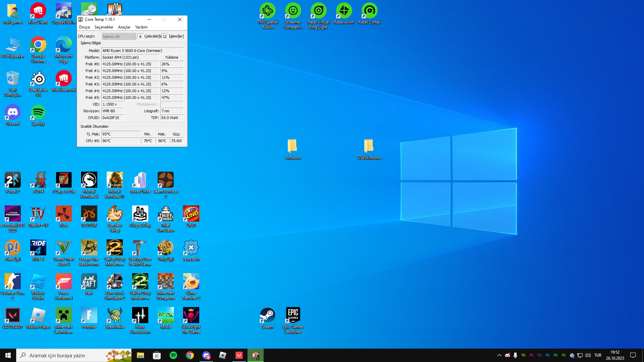Open Microsoft Store from the taskbar
Viewport: 644px width, 362px height.
157,355
